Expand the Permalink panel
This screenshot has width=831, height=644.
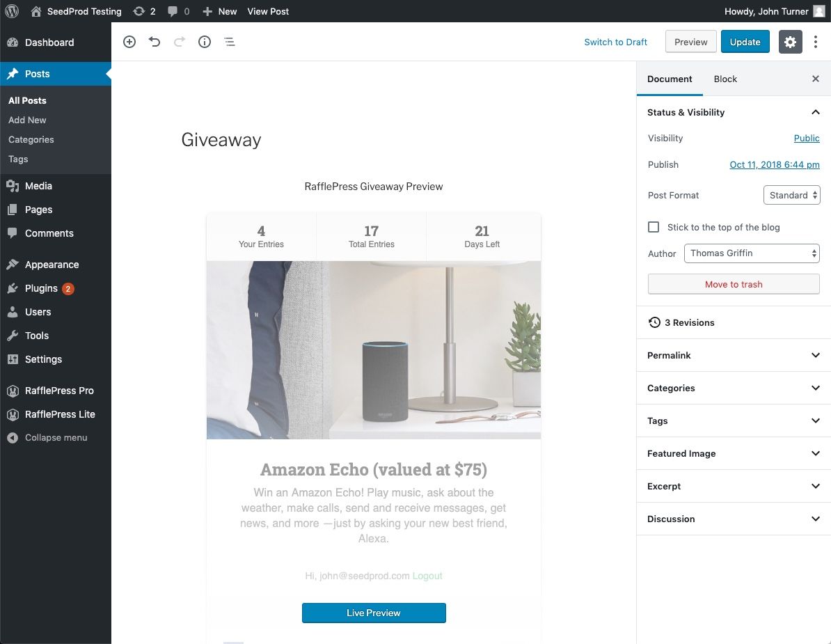[x=734, y=355]
